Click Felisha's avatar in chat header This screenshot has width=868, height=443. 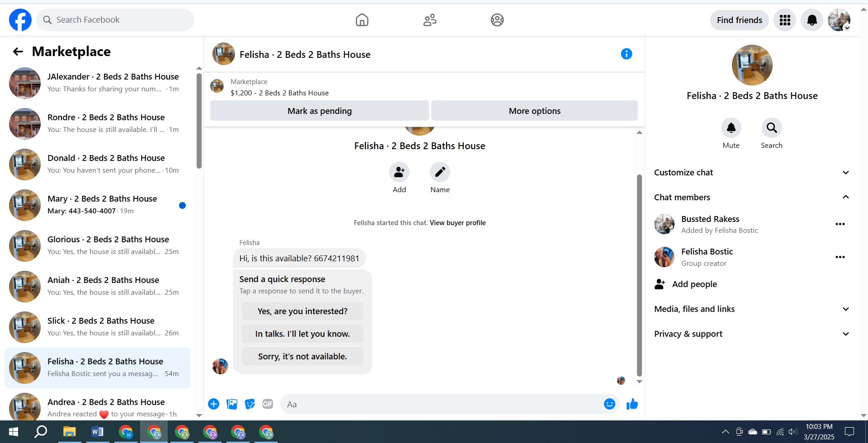pos(223,54)
